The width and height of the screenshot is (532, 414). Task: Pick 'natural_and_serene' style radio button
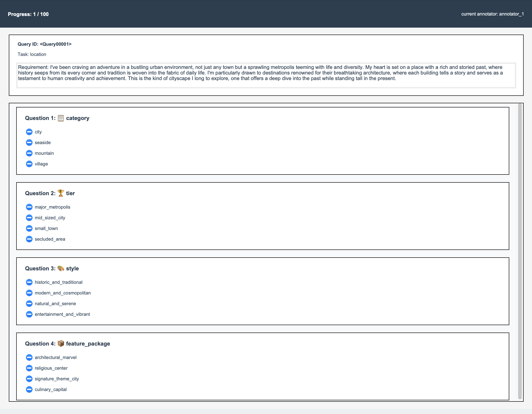[x=29, y=304]
